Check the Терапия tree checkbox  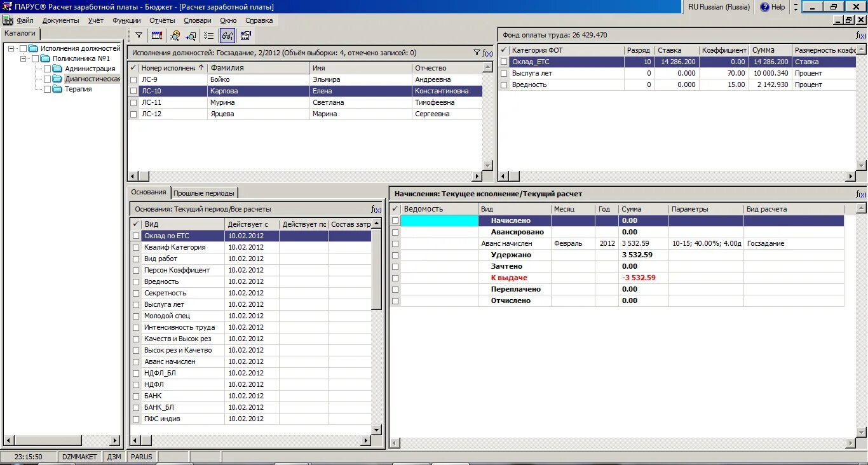tap(48, 89)
